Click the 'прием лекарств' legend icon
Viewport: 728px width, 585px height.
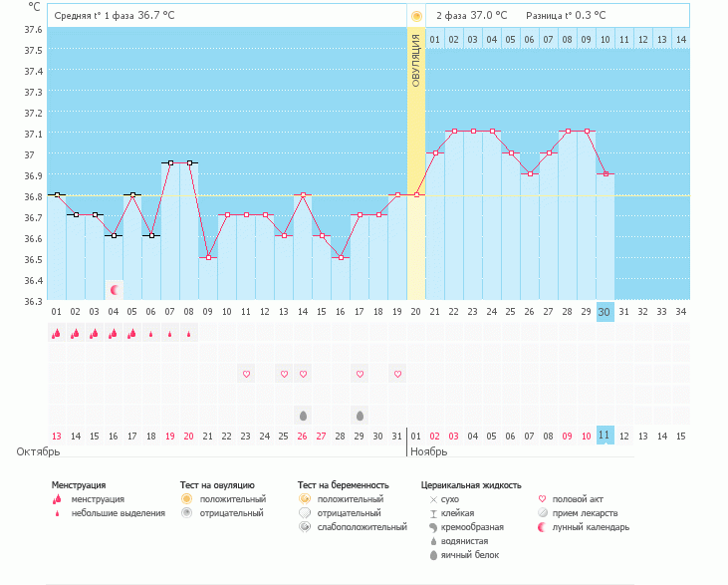(543, 512)
